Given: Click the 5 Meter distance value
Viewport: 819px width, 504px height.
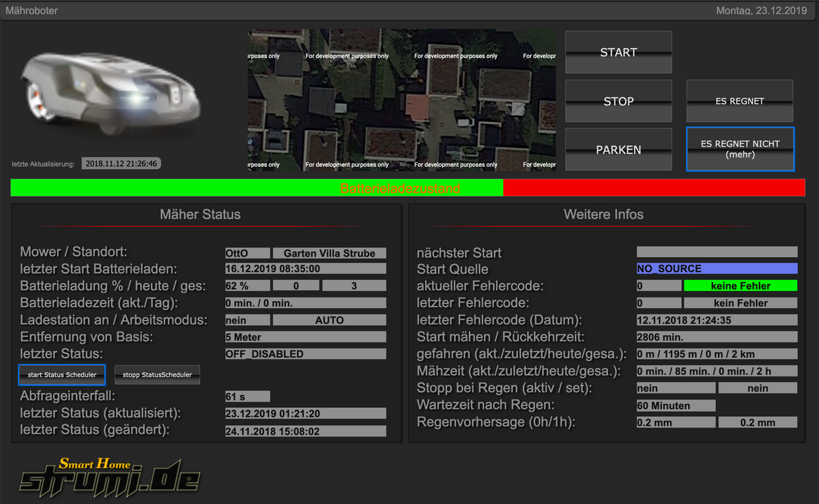Looking at the screenshot, I should tap(306, 337).
